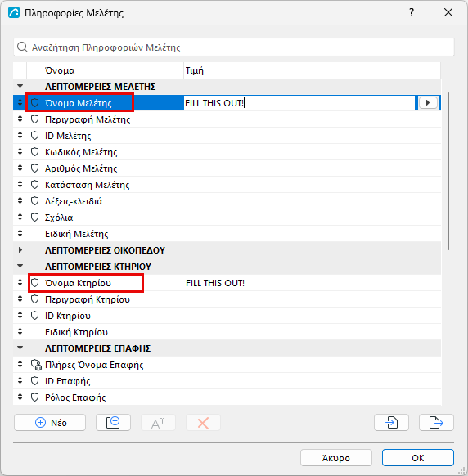Click the shield icon beside ID Κτηρίου
Screen dimensions: 468x476
35,316
